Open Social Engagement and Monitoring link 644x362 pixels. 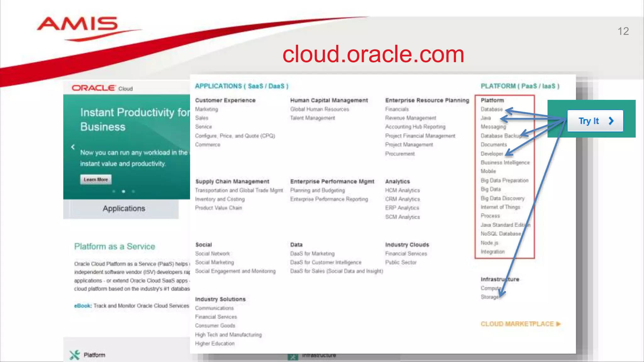coord(235,271)
